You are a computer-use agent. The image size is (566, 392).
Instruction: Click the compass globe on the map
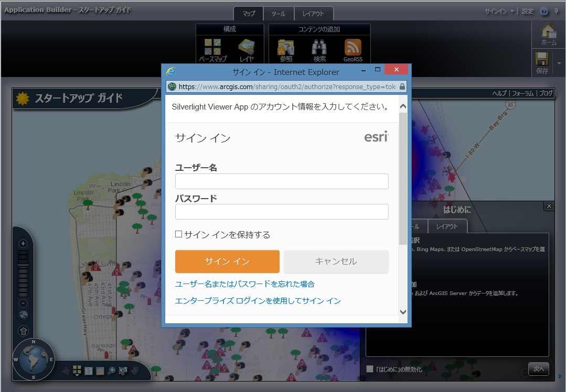(34, 359)
